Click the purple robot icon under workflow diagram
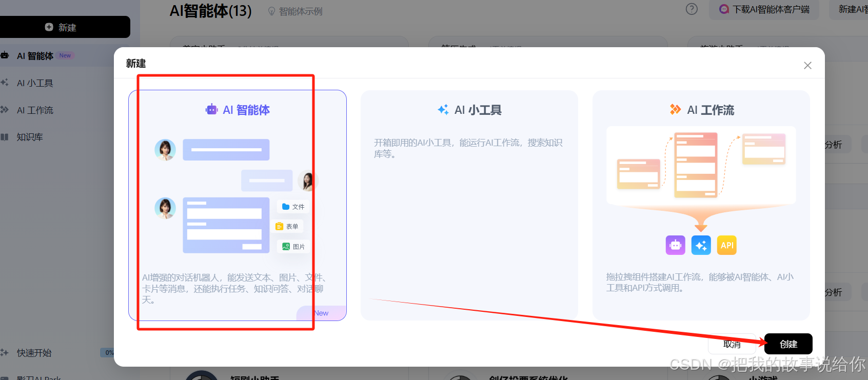The height and width of the screenshot is (380, 868). click(x=676, y=245)
